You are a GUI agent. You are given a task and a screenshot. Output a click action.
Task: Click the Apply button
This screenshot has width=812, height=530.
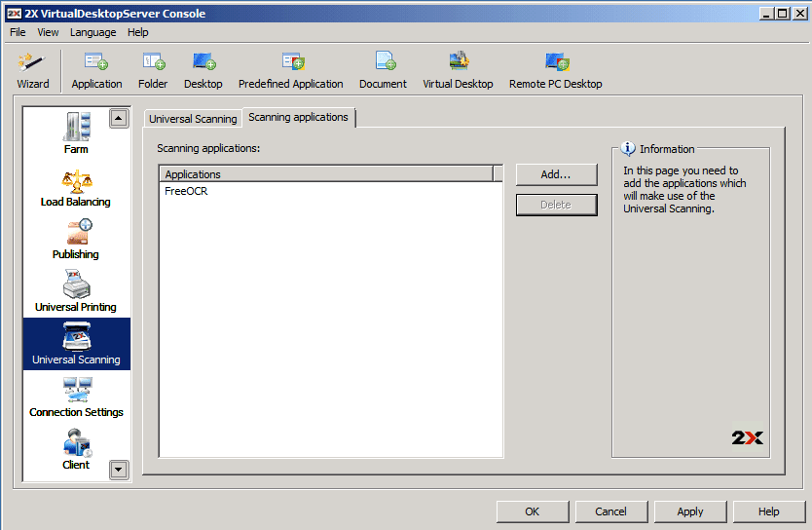coord(690,511)
